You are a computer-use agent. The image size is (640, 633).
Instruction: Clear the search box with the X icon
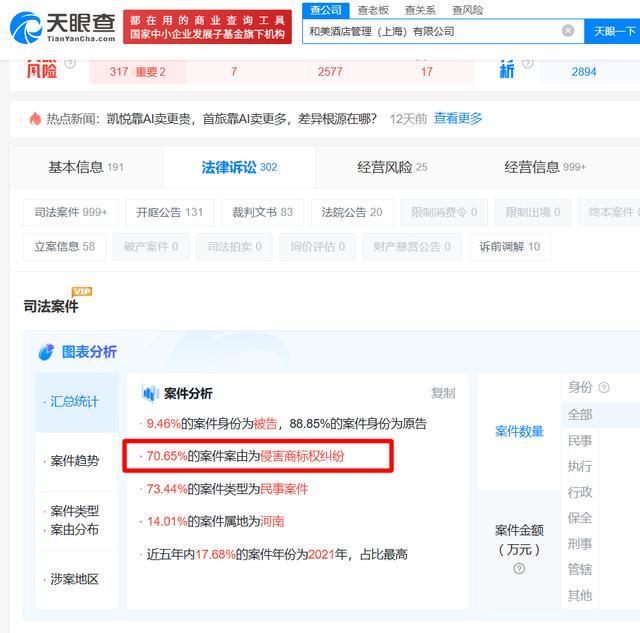pyautogui.click(x=568, y=30)
